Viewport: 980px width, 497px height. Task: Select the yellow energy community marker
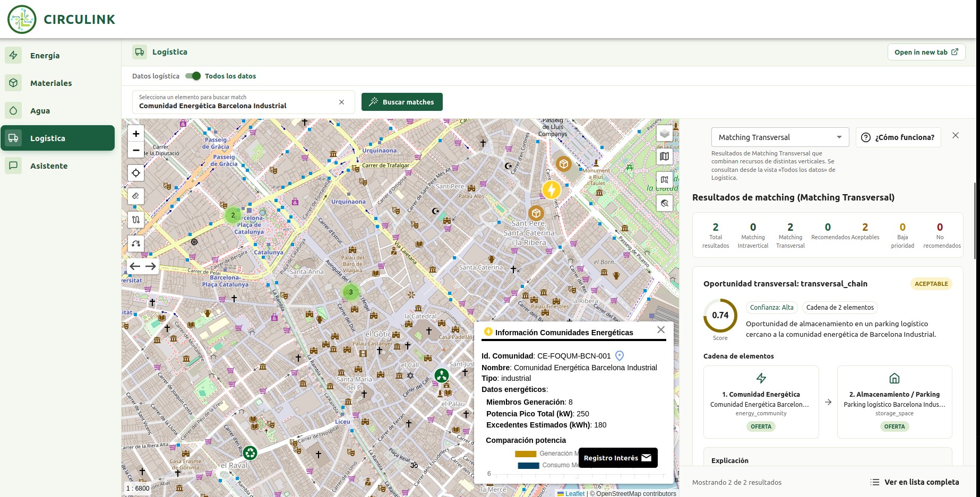point(551,189)
